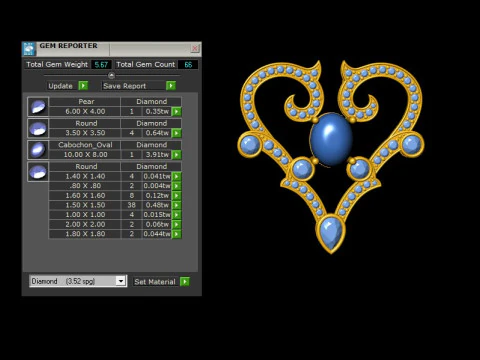This screenshot has width=480, height=360.
Task: Click the 6.00 X 4.00 size cell
Action: coord(85,111)
